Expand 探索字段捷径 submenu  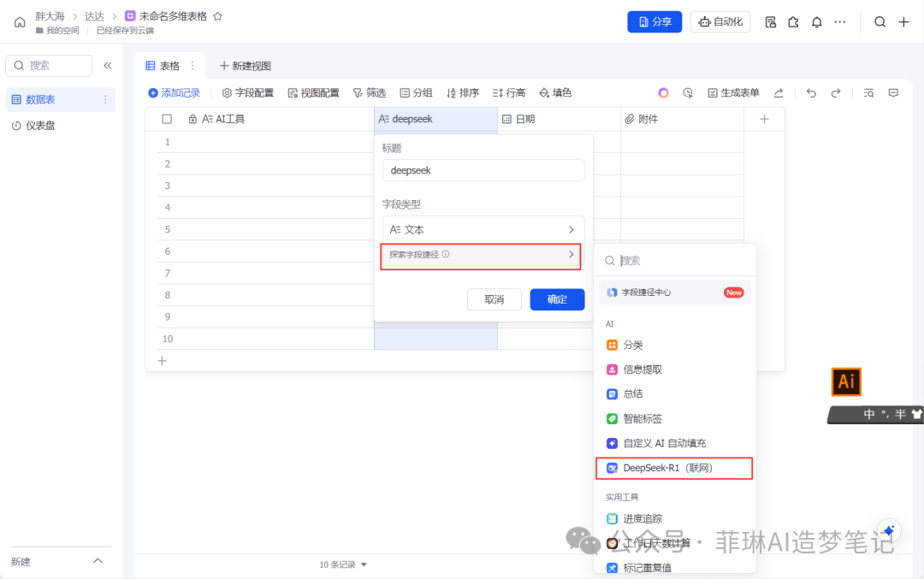[481, 255]
